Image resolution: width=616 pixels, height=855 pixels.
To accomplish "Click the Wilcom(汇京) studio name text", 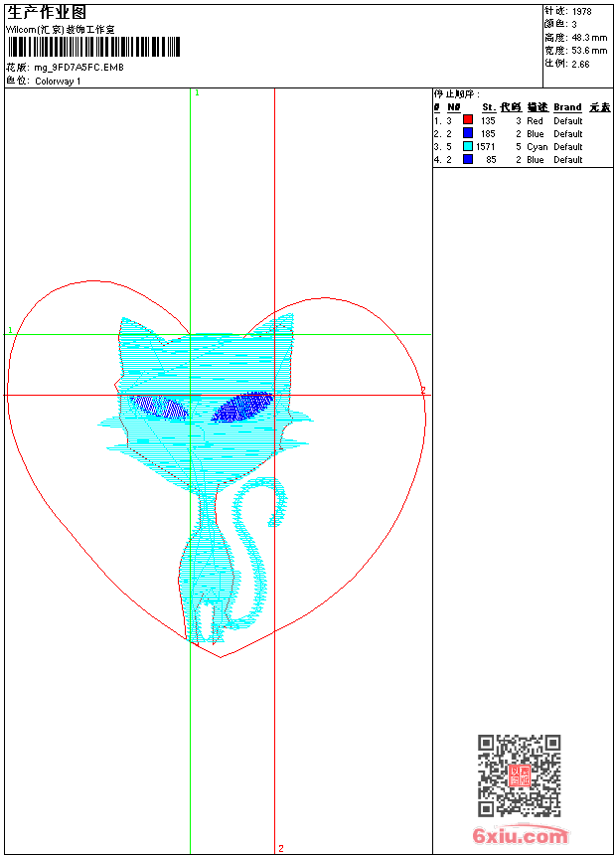I will pyautogui.click(x=61, y=30).
